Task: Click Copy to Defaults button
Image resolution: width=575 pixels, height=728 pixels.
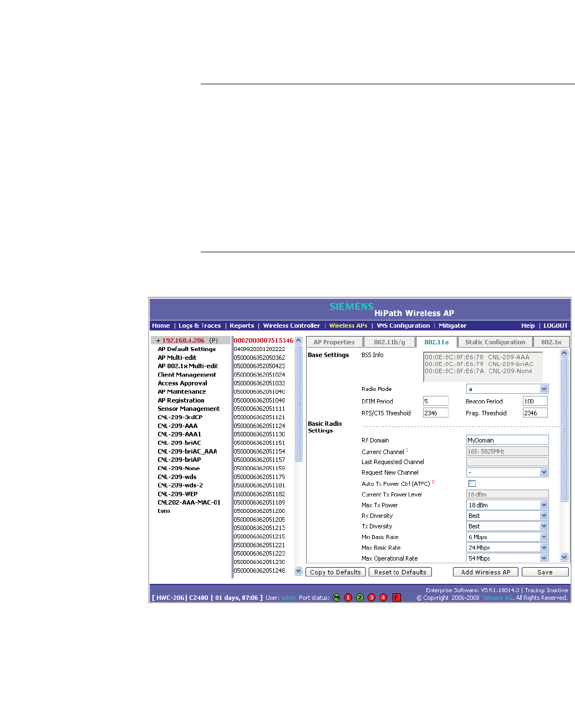Action: coord(335,572)
